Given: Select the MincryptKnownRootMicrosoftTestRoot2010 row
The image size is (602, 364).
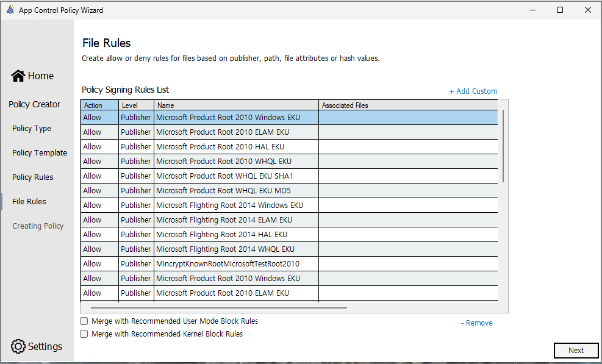Looking at the screenshot, I should coord(289,264).
